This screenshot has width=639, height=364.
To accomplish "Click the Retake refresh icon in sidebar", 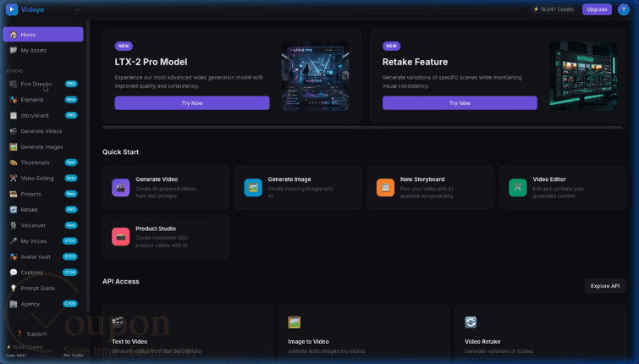I will tap(14, 210).
